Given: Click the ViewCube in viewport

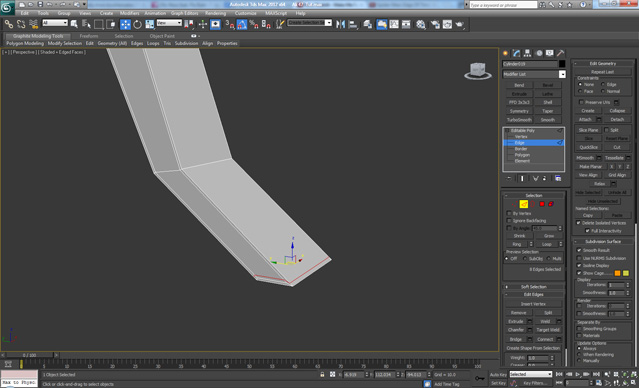Looking at the screenshot, I should click(478, 71).
